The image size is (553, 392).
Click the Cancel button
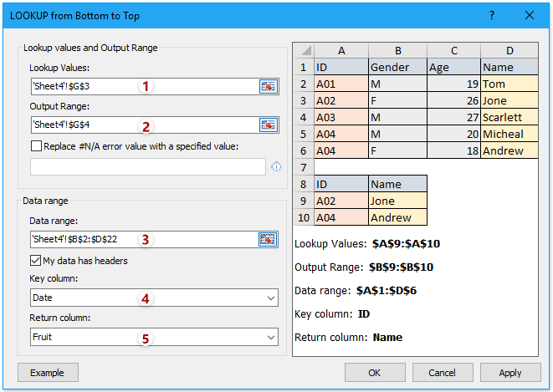(442, 373)
